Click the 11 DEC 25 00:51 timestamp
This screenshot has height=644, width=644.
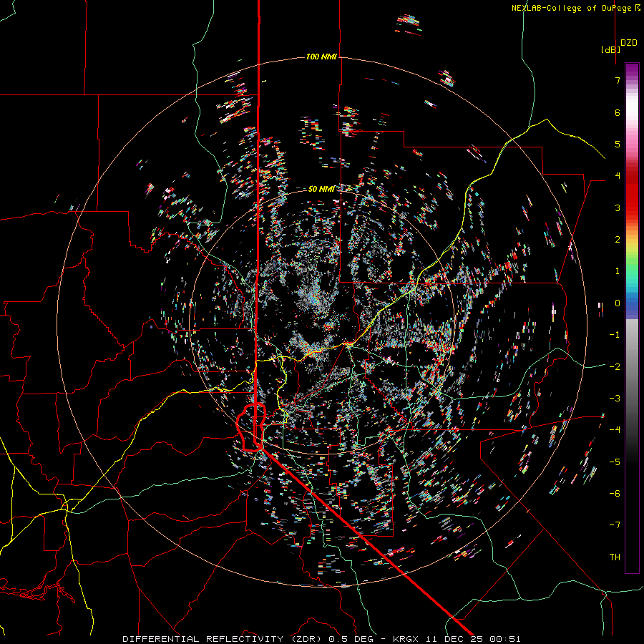[x=474, y=639]
